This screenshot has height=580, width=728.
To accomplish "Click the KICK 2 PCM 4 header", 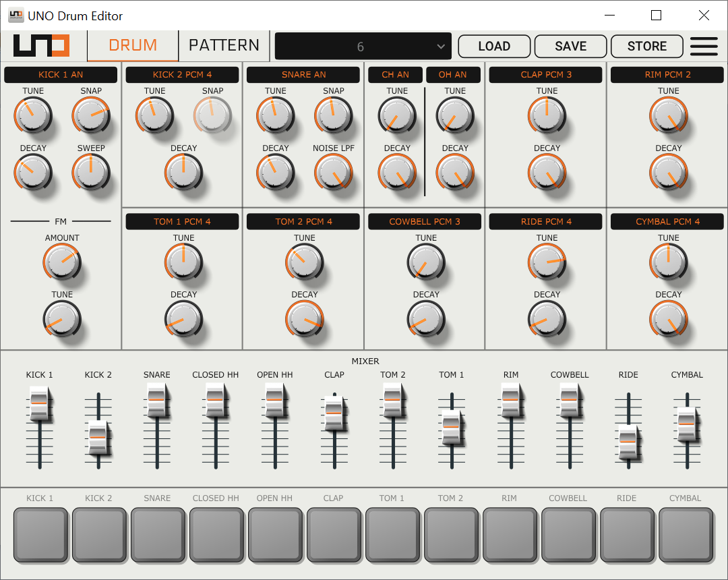I will pyautogui.click(x=181, y=74).
